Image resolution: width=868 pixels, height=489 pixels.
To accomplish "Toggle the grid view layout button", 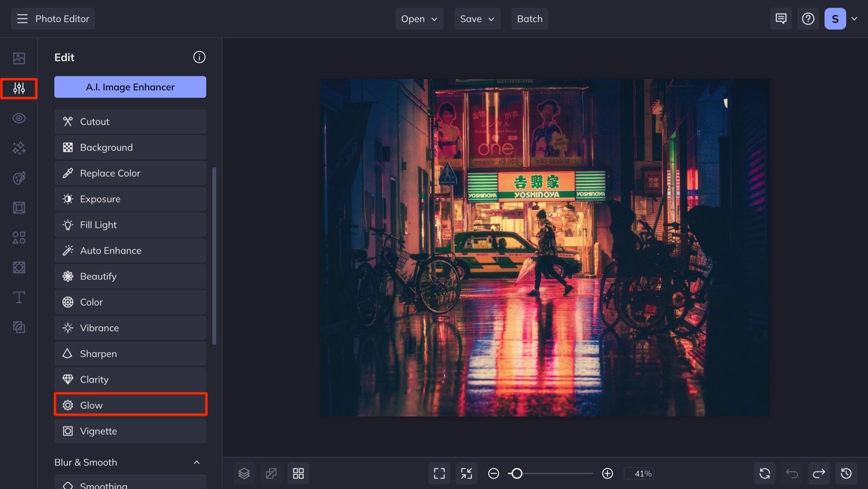I will [x=298, y=473].
